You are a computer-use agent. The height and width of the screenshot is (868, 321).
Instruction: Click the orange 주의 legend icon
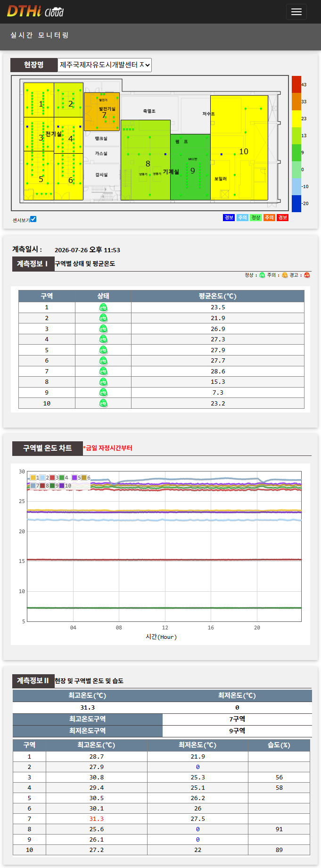point(285,275)
